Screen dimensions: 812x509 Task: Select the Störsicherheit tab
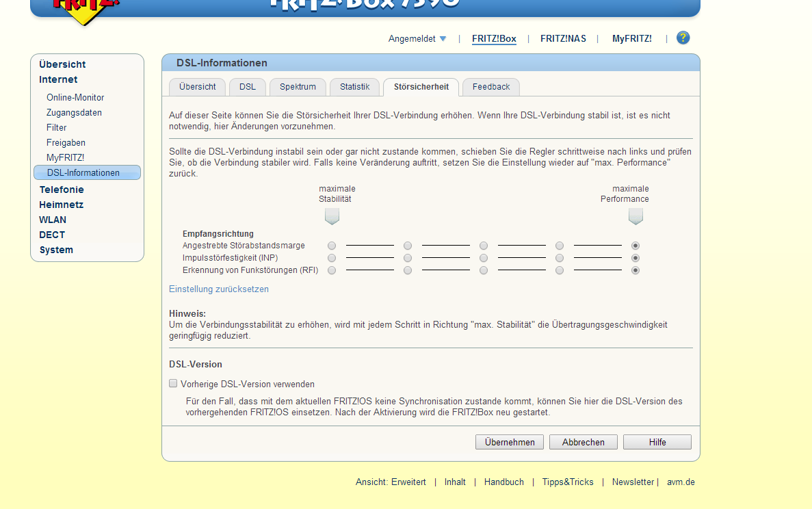pos(421,87)
